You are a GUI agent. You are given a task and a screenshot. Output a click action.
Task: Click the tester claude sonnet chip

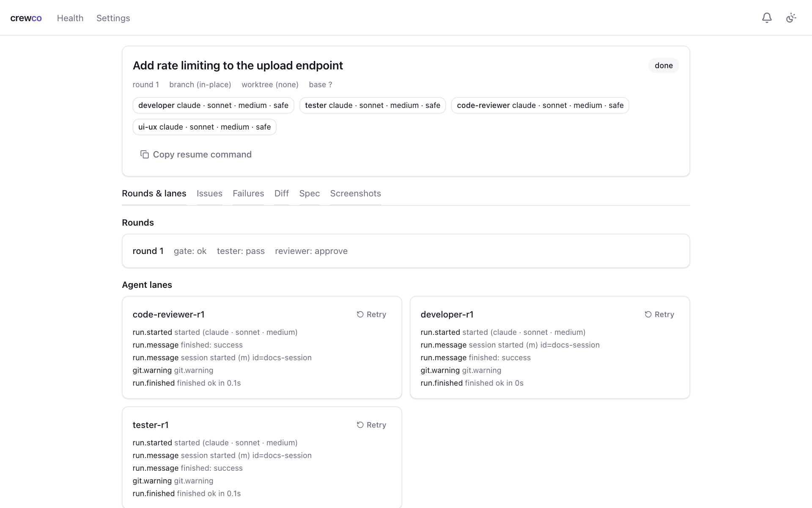pos(373,105)
